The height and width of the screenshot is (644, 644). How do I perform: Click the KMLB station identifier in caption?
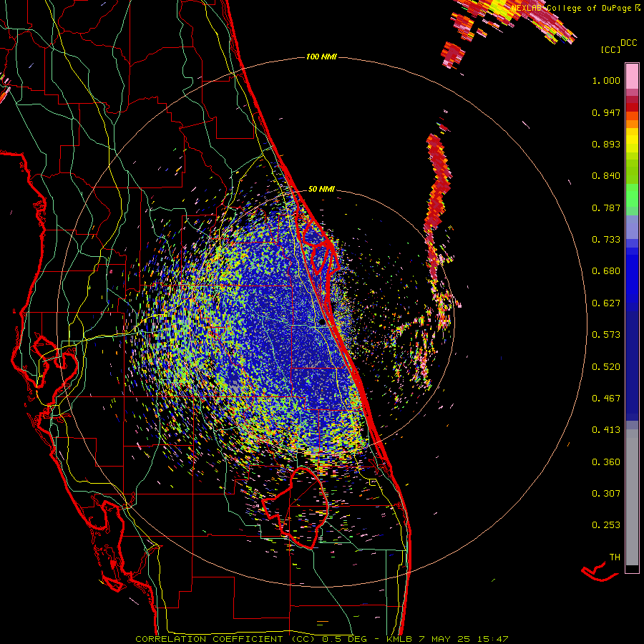pos(399,639)
